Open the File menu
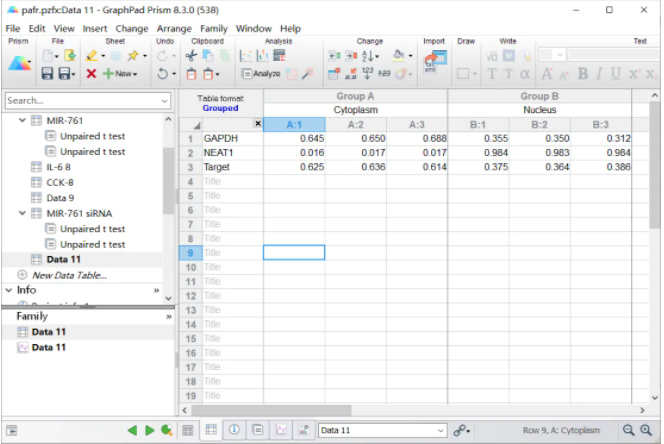The image size is (664, 444). coord(13,28)
